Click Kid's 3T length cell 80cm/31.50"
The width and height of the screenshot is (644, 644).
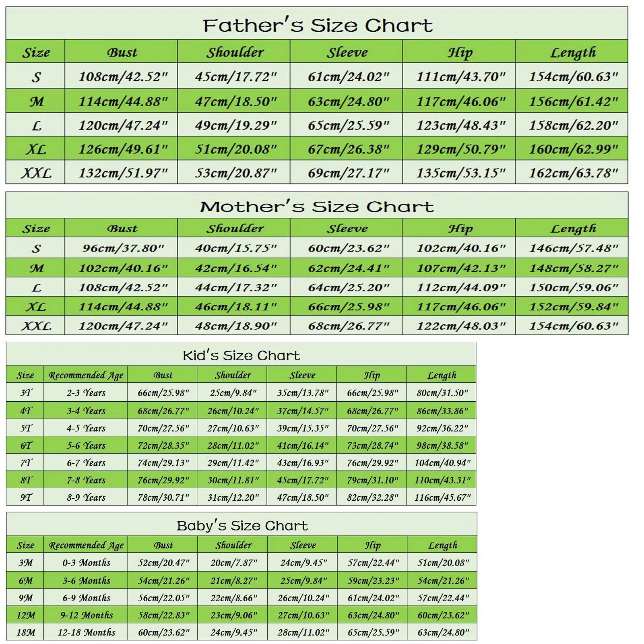[x=442, y=393]
